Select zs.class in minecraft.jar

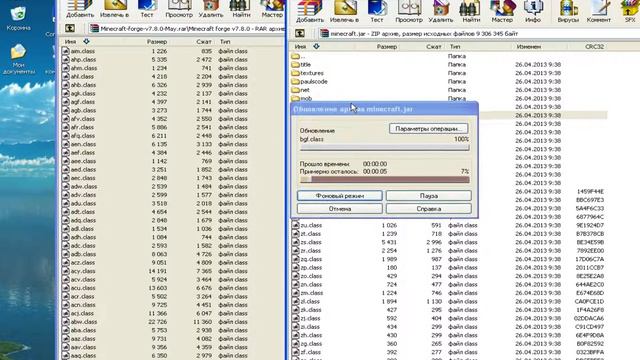[311, 242]
